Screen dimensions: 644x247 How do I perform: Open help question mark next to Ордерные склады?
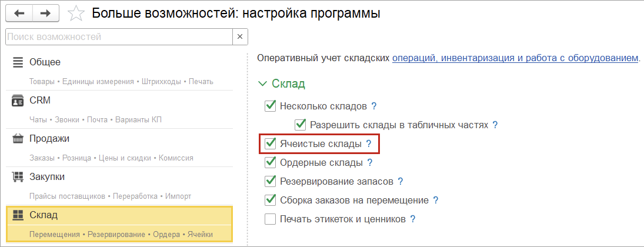coord(370,163)
